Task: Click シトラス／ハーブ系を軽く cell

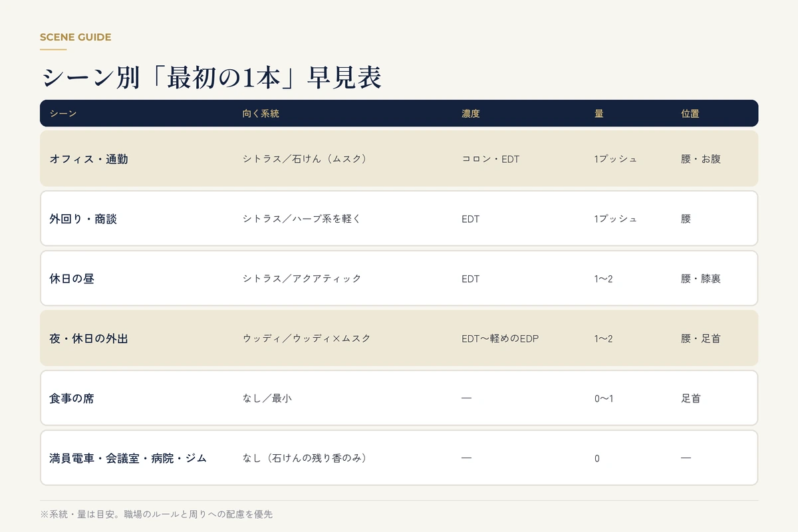Action: tap(302, 219)
